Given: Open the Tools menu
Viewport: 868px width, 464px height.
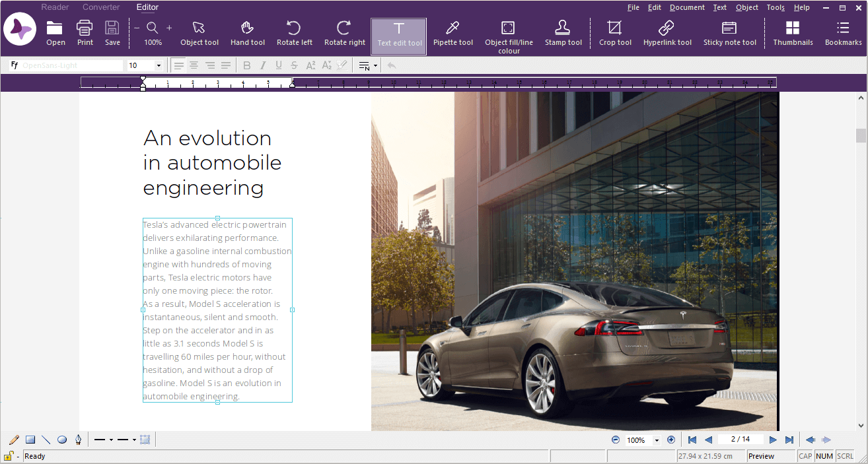Looking at the screenshot, I should click(x=776, y=8).
